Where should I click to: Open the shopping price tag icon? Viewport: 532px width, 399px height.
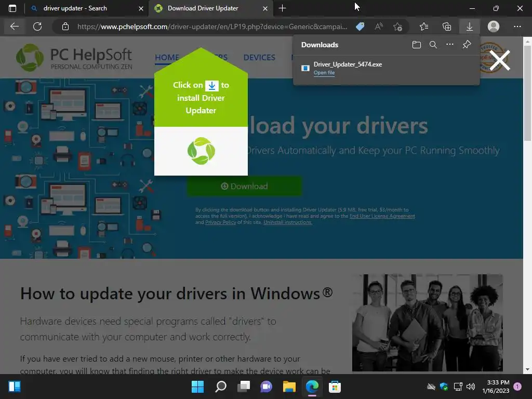pos(360,26)
